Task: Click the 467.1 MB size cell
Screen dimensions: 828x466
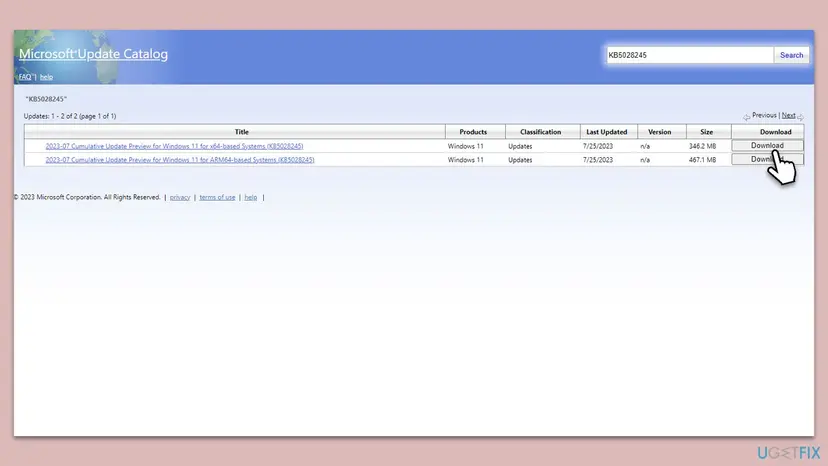Action: pyautogui.click(x=702, y=160)
